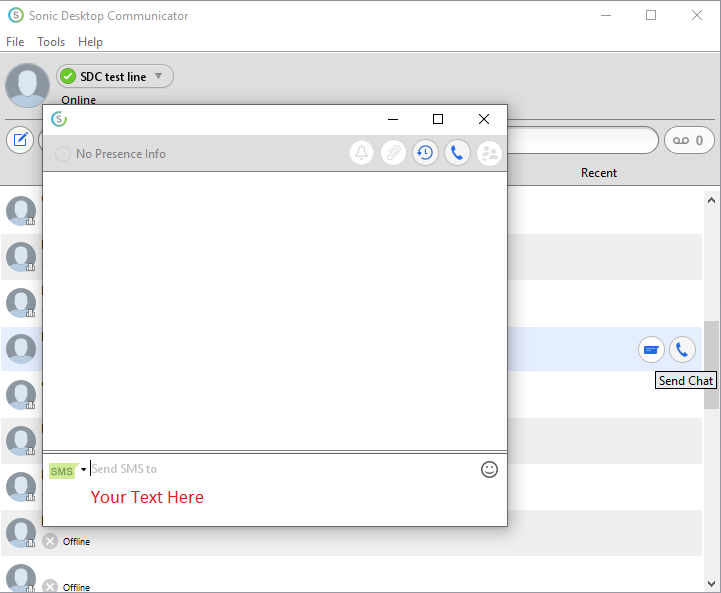Click the No Presence Info status circle
Viewport: 721px width, 593px height.
pyautogui.click(x=63, y=154)
